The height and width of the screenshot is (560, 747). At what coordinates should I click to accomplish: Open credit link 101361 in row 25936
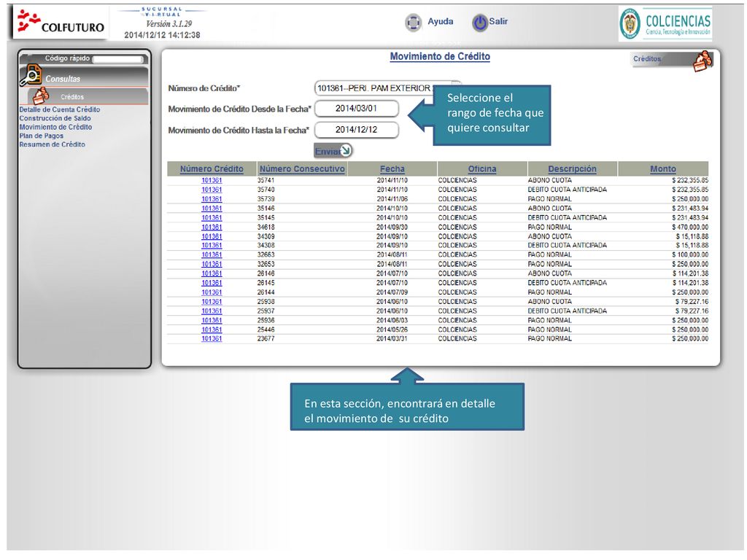(x=212, y=321)
